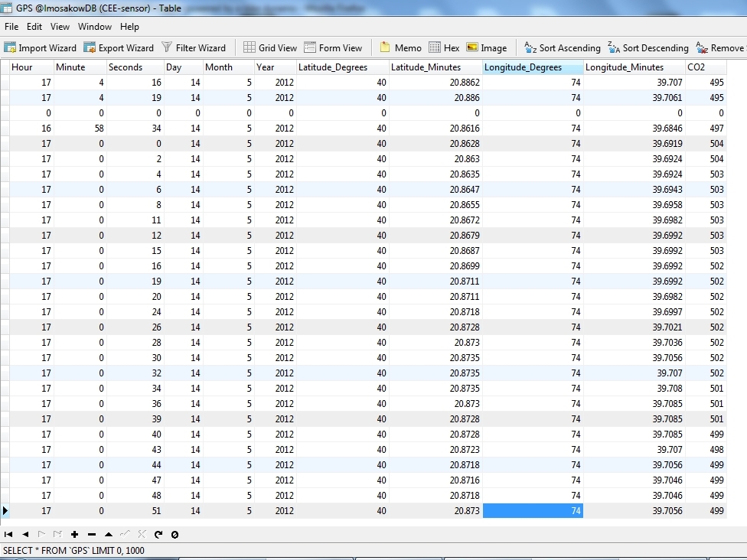Select Latitude_Minutes cell 20.8616
The width and height of the screenshot is (747, 560).
click(436, 128)
